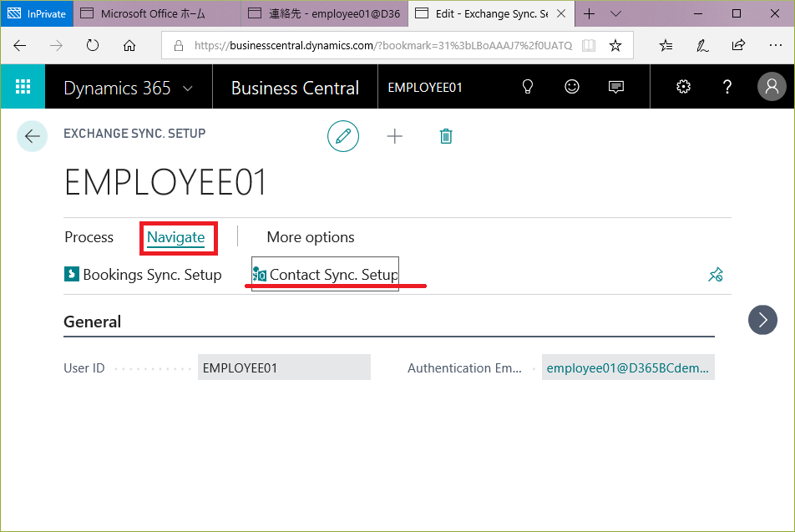Open the chat message icon

[616, 87]
